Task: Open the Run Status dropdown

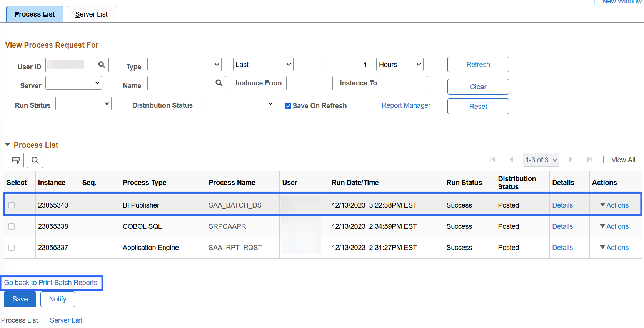Action: [83, 103]
